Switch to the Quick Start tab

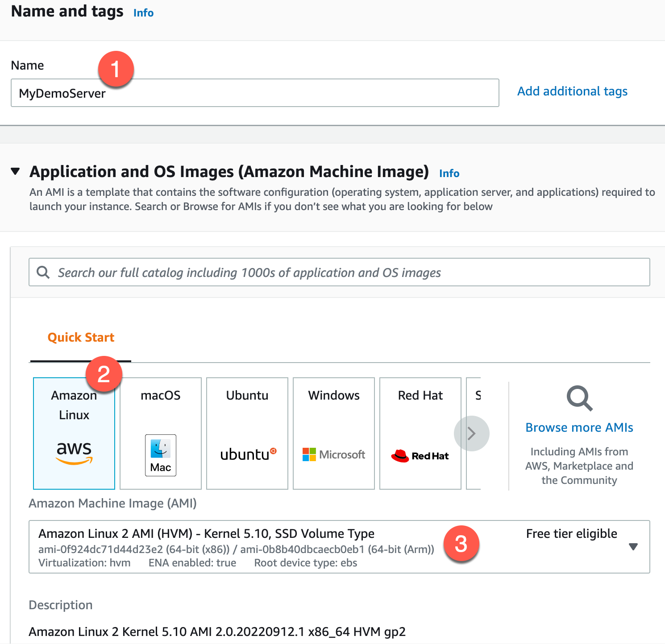pyautogui.click(x=80, y=337)
